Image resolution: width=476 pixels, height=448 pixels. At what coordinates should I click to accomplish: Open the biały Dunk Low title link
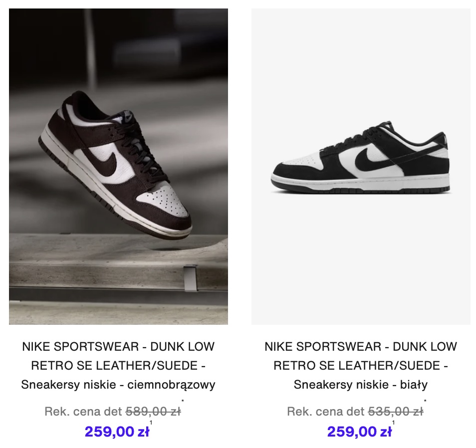(x=361, y=366)
